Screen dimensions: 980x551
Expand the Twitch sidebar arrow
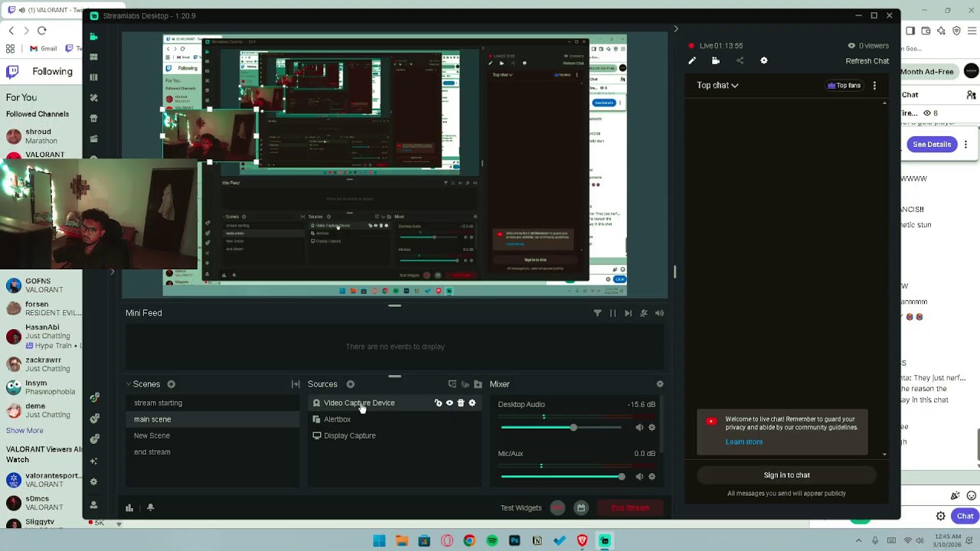(x=112, y=272)
